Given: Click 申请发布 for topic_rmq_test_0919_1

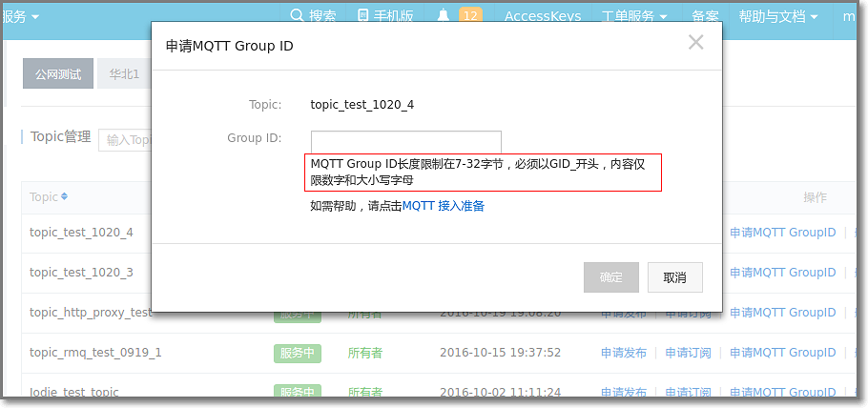Looking at the screenshot, I should tap(624, 353).
